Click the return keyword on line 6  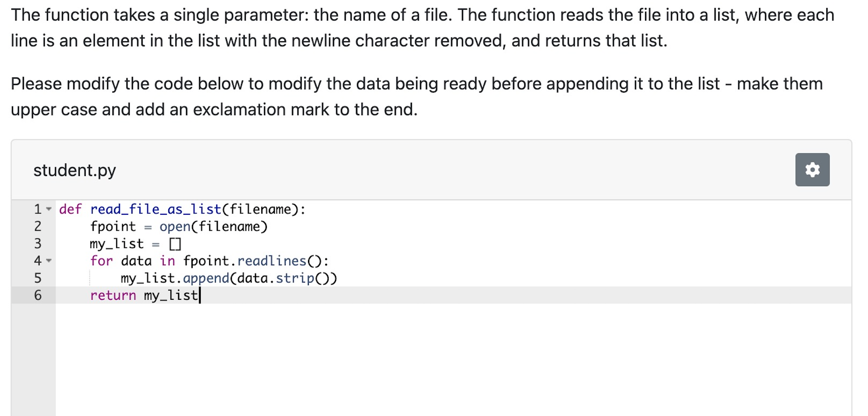point(113,295)
